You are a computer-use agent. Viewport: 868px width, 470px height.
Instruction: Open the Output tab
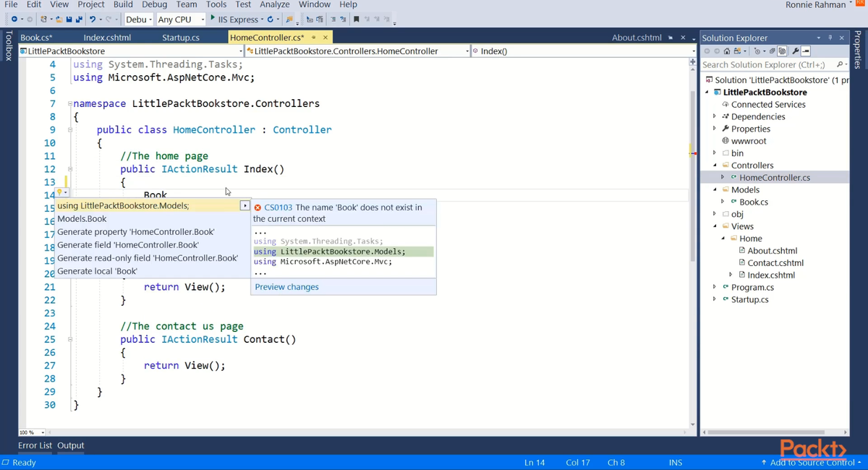pyautogui.click(x=71, y=445)
